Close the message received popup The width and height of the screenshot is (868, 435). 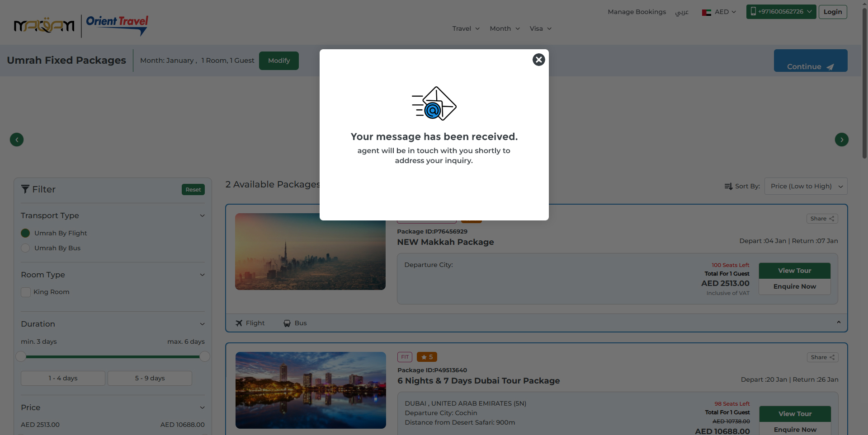point(538,60)
